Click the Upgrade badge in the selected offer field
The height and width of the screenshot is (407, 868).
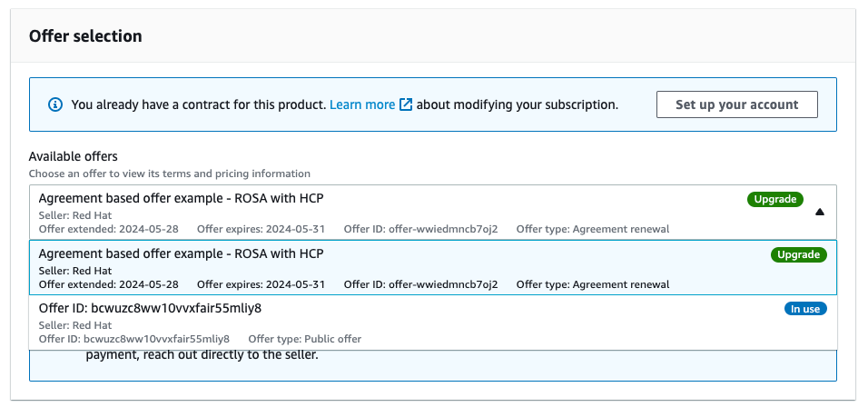pyautogui.click(x=774, y=199)
